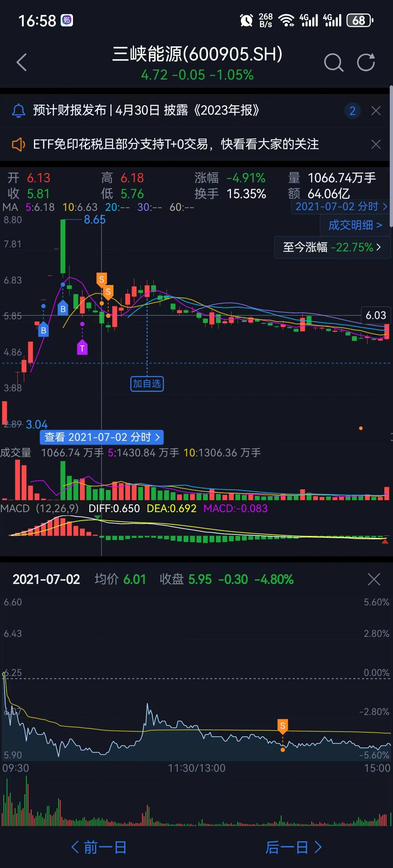Tap the 加自选 add-to-watchlist button
Viewport: 393px width, 868px height.
147,384
